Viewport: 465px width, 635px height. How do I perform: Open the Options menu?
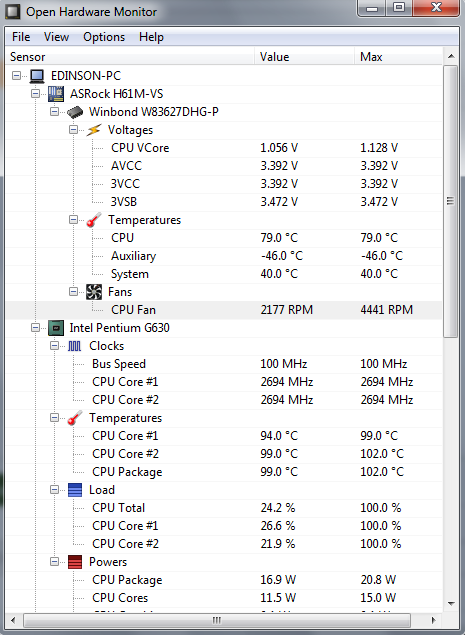click(x=104, y=37)
